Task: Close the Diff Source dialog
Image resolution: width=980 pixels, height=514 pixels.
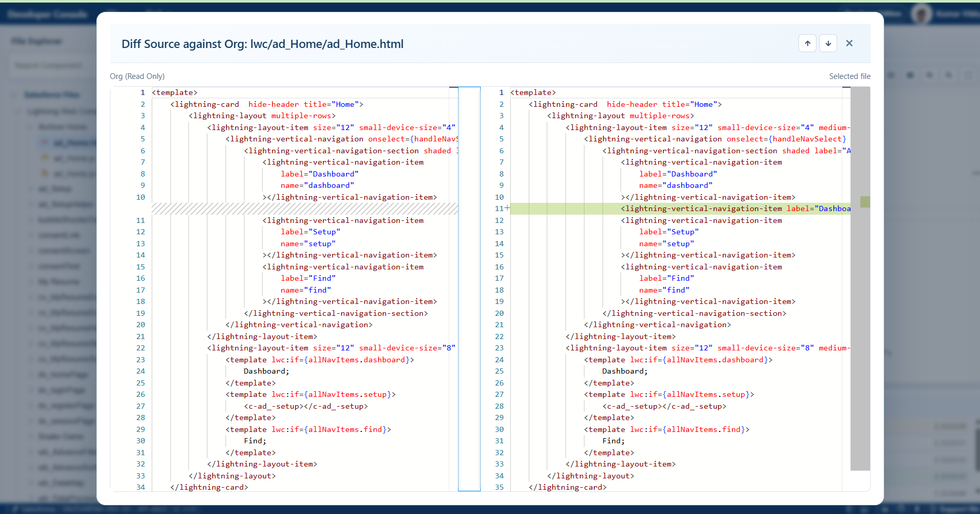Action: [x=849, y=43]
